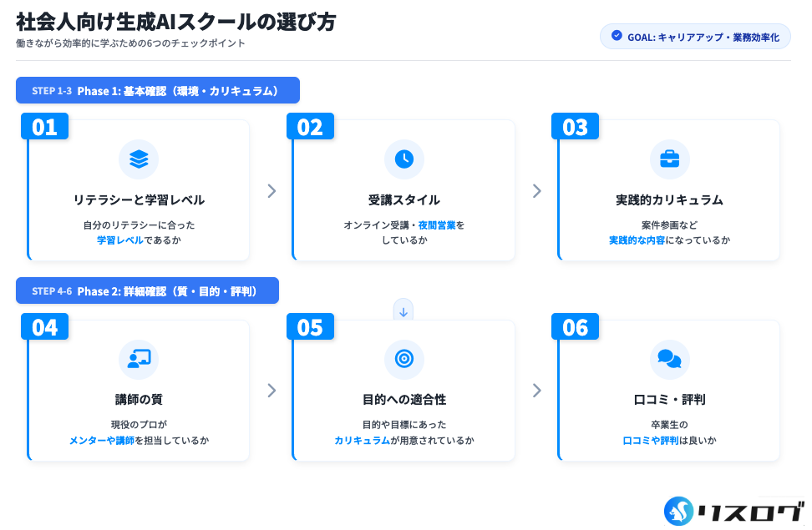812x530 pixels.
Task: Click the checkmark icon in the GOAL badge
Action: coord(617,36)
